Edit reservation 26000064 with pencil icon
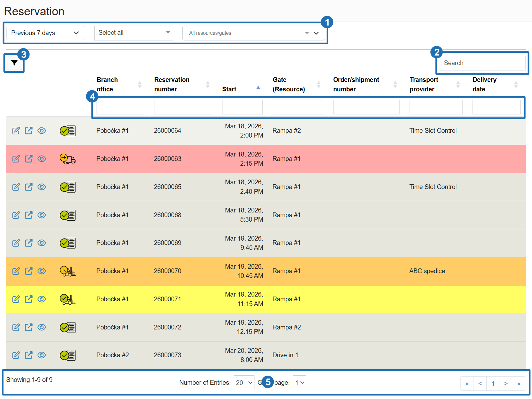The width and height of the screenshot is (532, 399). coord(16,131)
